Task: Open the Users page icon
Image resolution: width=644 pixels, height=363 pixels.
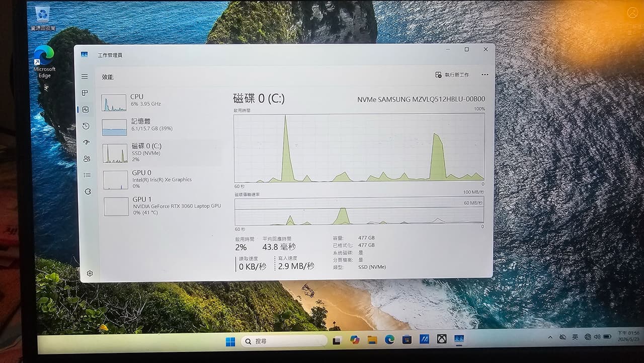Action: (x=87, y=159)
